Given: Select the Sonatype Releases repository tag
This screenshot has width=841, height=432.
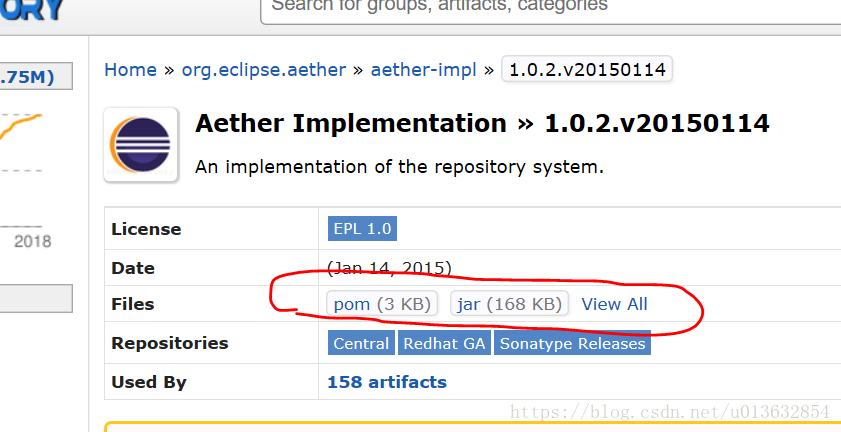Looking at the screenshot, I should 572,343.
